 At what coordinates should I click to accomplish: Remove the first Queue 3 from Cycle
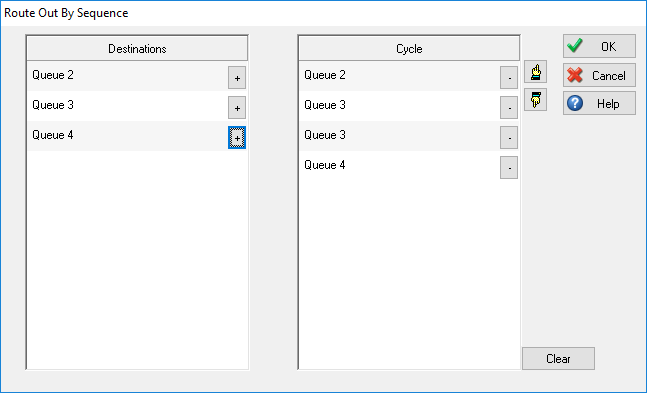point(509,108)
